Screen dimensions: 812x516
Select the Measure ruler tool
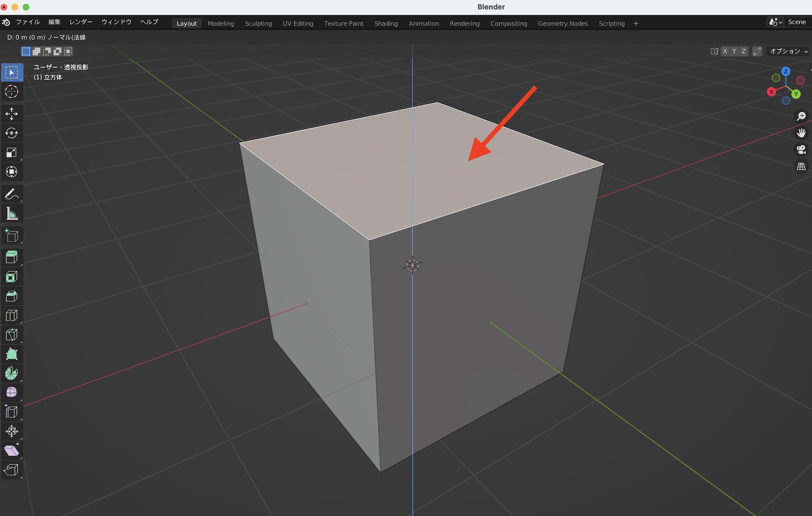click(x=11, y=214)
